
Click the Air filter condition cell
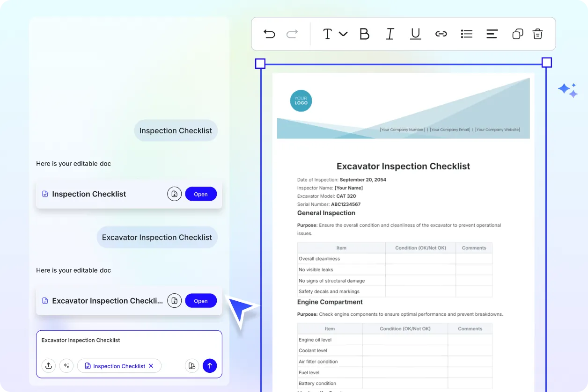click(330, 362)
